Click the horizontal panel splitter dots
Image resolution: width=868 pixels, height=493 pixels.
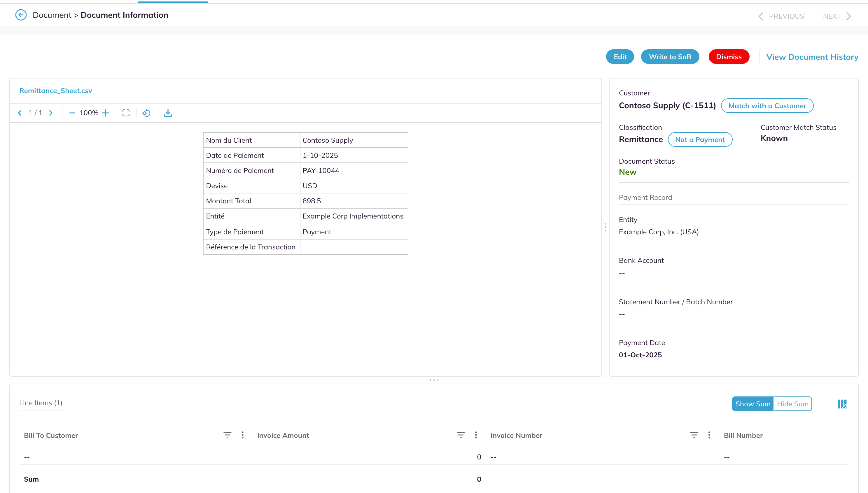pyautogui.click(x=434, y=380)
